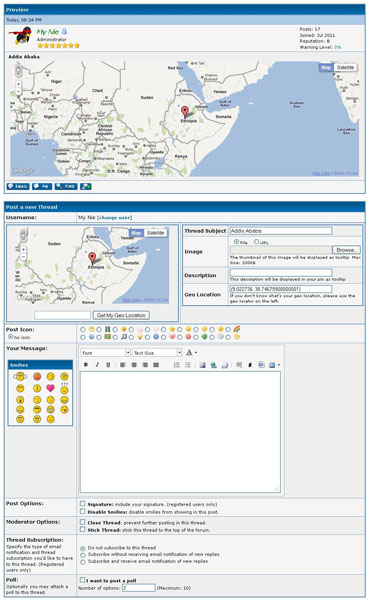Check the Close Thread option
This screenshot has width=369, height=600.
pos(82,522)
